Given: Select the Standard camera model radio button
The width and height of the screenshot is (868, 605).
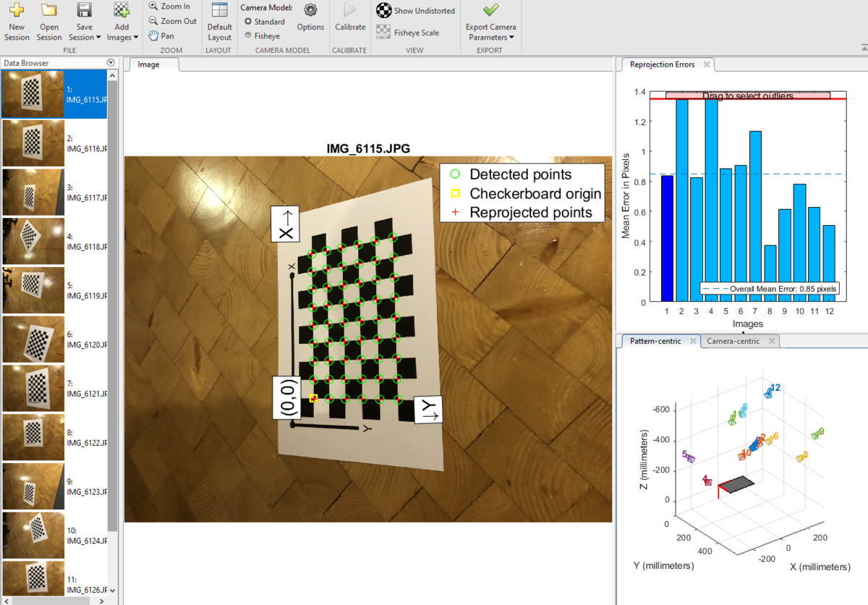Looking at the screenshot, I should pos(248,22).
